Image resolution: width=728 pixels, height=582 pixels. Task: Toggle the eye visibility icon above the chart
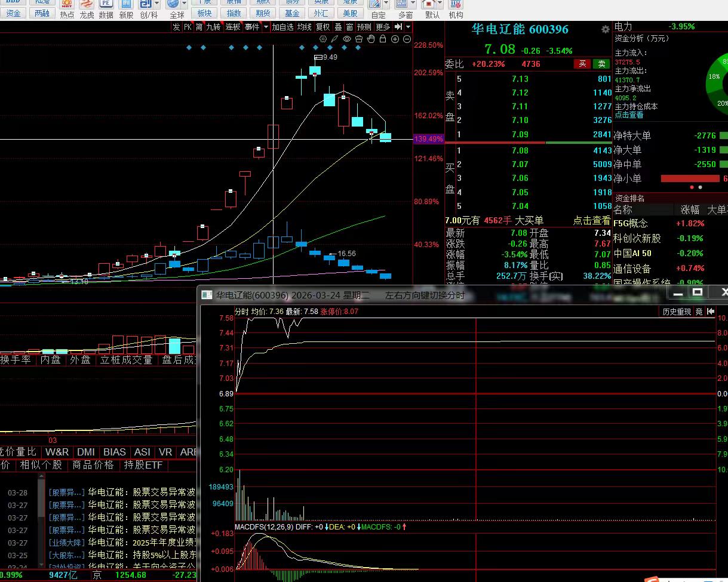347,39
